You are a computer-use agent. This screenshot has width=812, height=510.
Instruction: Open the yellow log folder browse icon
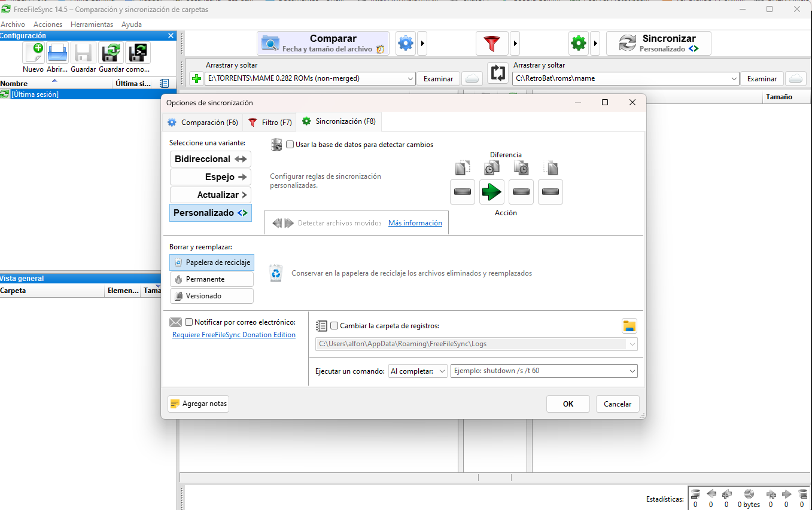point(629,326)
